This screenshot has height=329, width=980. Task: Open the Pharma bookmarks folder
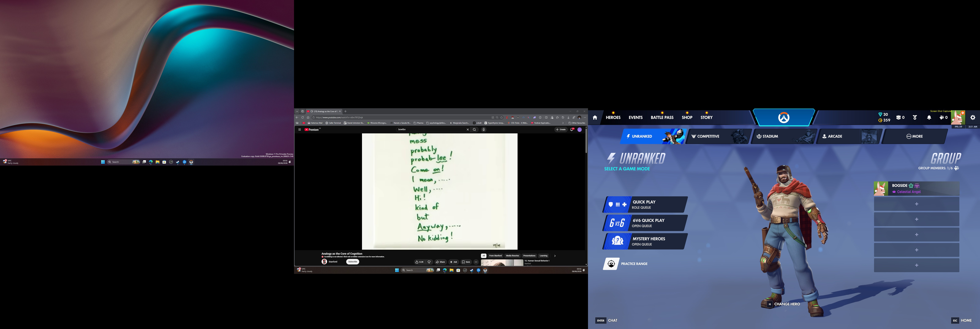tap(418, 123)
